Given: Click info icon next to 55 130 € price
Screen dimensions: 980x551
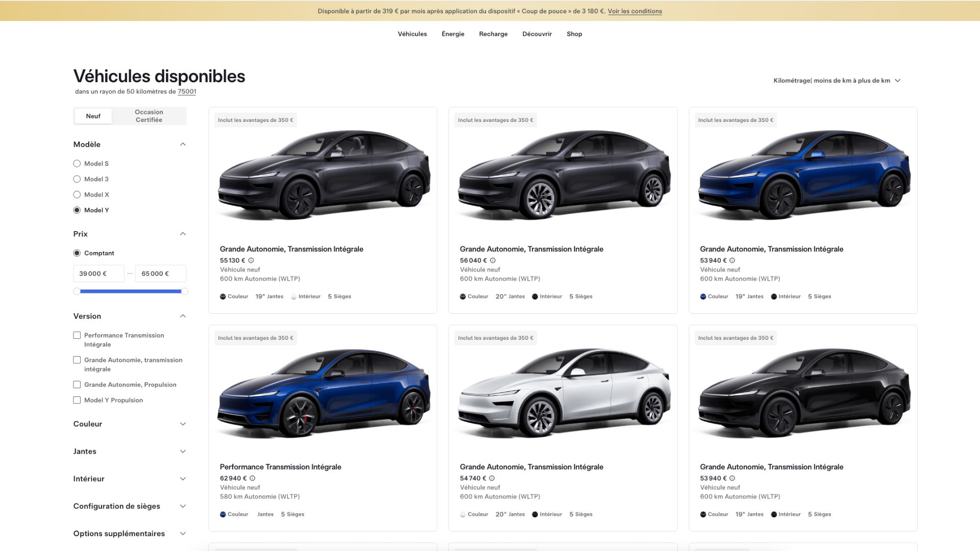Looking at the screenshot, I should pos(251,260).
